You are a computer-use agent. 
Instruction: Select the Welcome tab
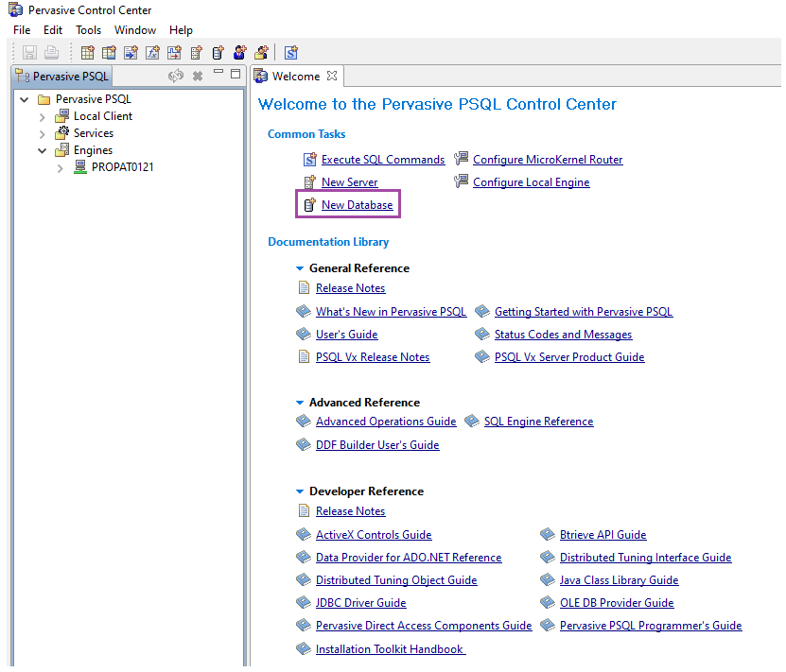click(296, 77)
